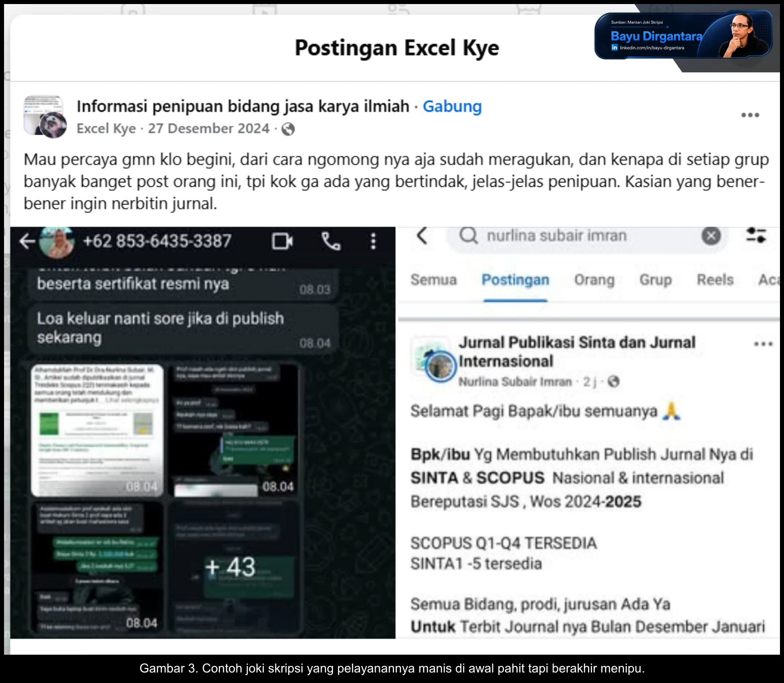Open the search filter sliders icon
The image size is (784, 683).
(x=756, y=235)
